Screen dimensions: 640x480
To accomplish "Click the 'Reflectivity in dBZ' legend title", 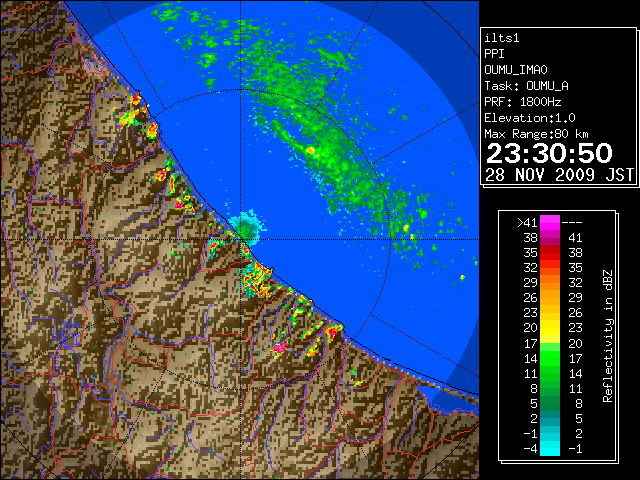I will (x=608, y=336).
